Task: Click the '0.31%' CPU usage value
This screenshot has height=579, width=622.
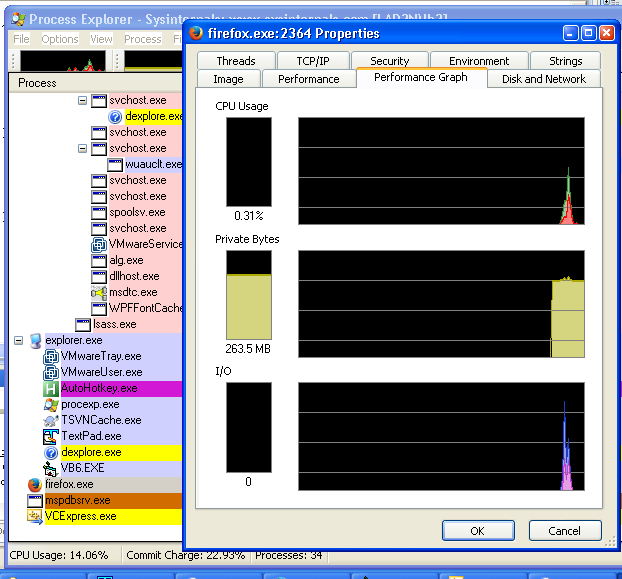Action: 249,216
